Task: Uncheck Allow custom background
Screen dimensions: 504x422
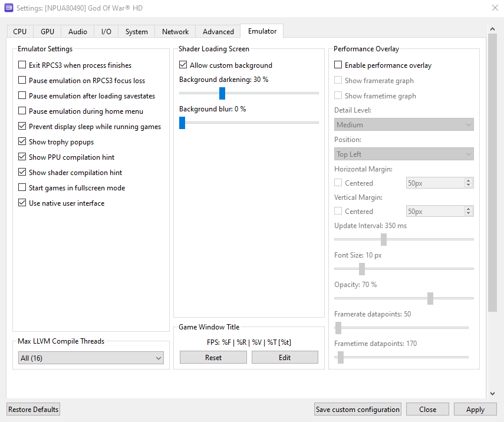Action: (x=183, y=65)
